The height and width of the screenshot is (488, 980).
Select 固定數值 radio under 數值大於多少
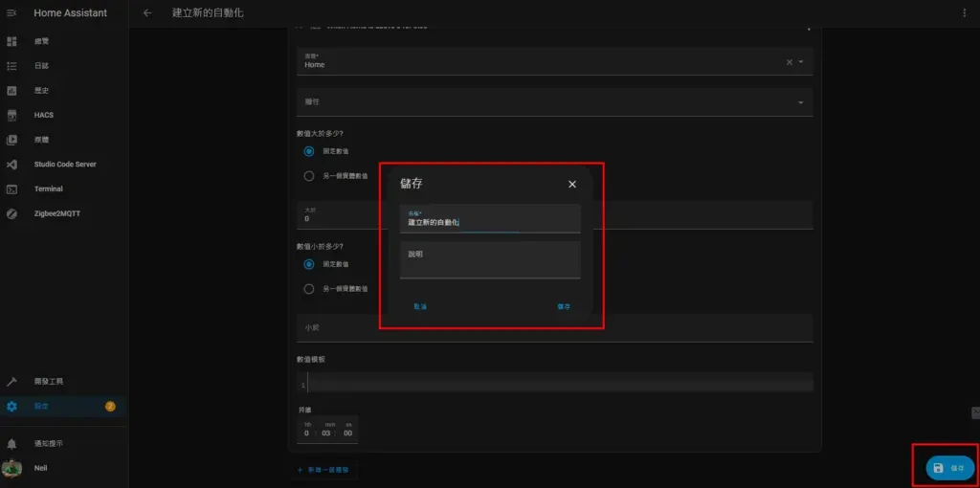click(309, 151)
